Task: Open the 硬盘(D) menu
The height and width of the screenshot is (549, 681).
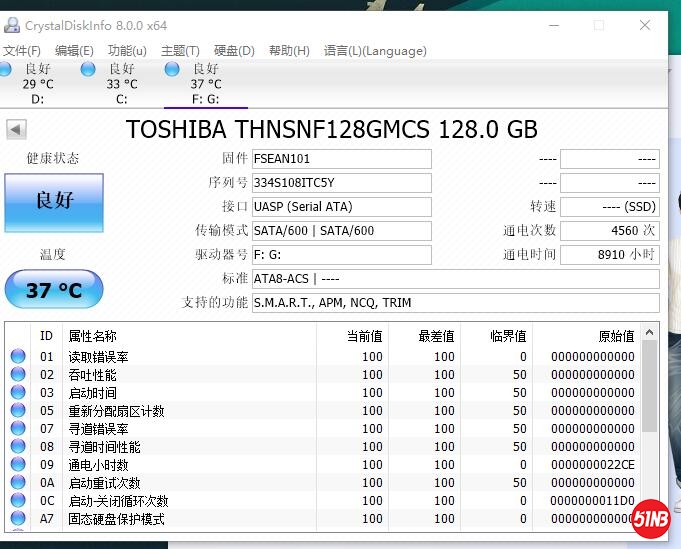Action: pyautogui.click(x=234, y=51)
